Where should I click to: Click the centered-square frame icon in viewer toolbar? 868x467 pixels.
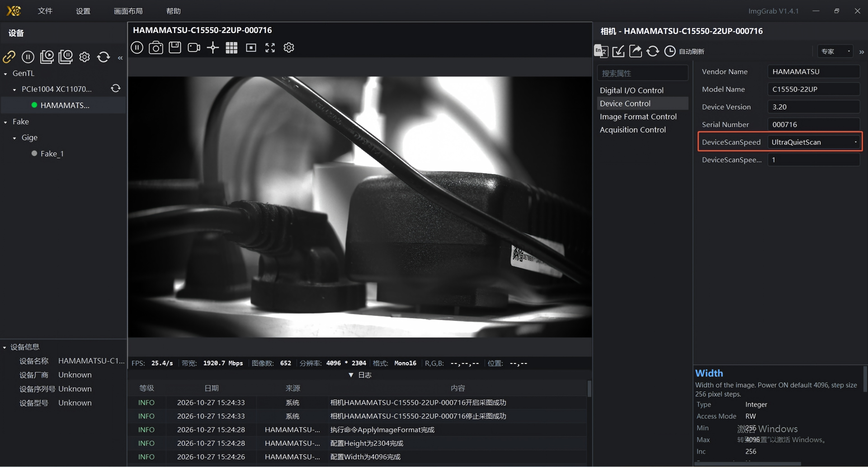[251, 47]
